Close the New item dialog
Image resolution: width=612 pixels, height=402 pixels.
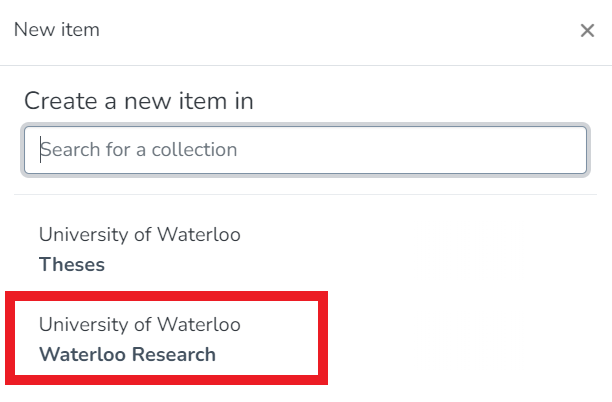[x=587, y=30]
